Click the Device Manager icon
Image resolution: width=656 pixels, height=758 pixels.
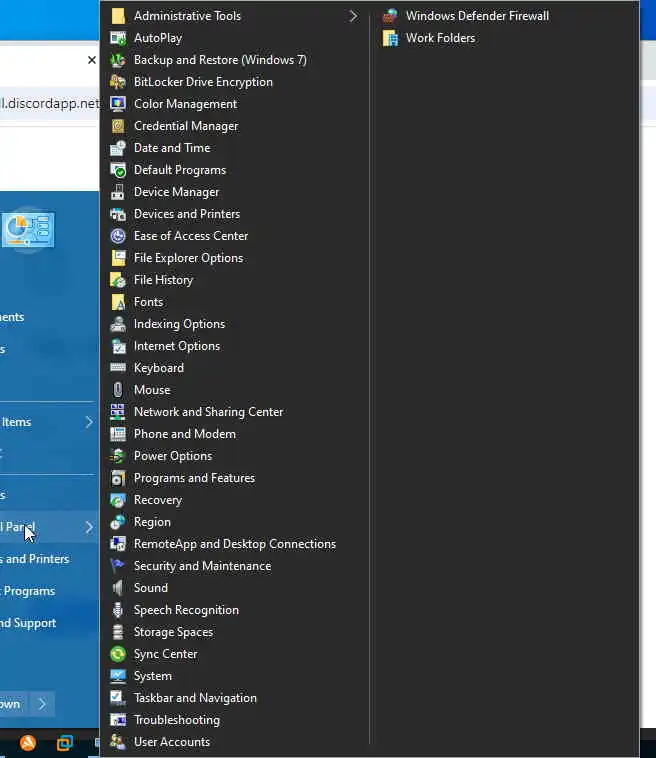pyautogui.click(x=118, y=192)
